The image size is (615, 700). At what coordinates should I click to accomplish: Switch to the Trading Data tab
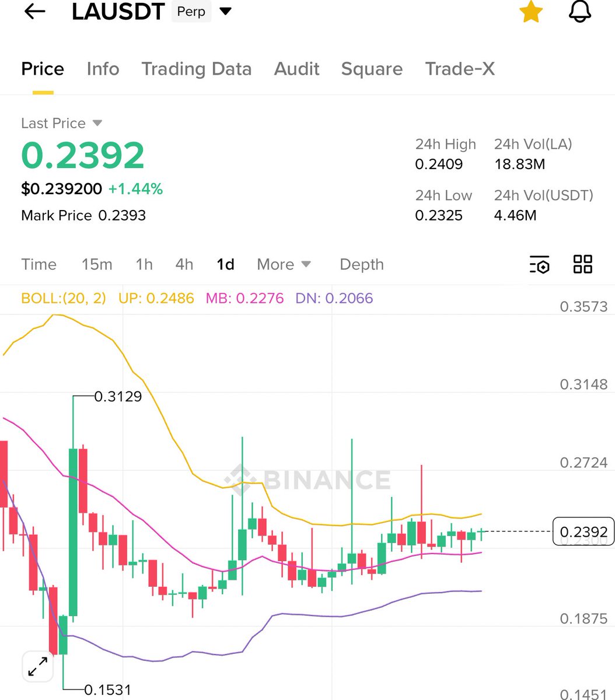click(x=196, y=69)
